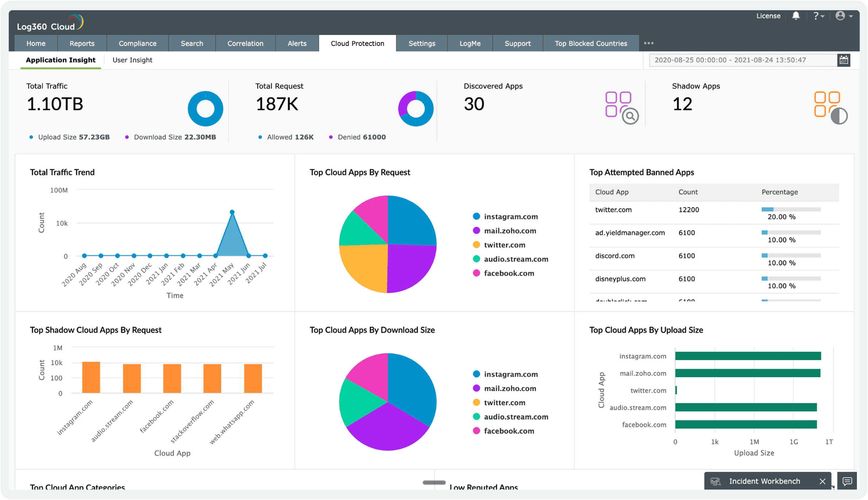Screen dimensions: 868x500
Task: Expand the overflow menu next to tabs
Action: point(649,43)
